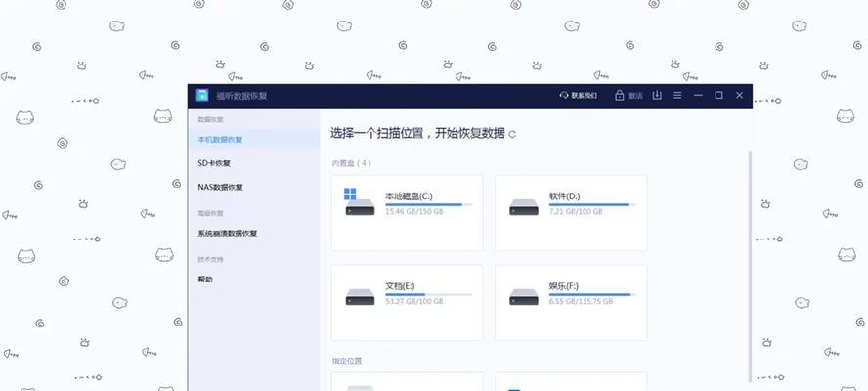Click the 娱乐(F:) label
The image size is (868, 391).
(564, 286)
